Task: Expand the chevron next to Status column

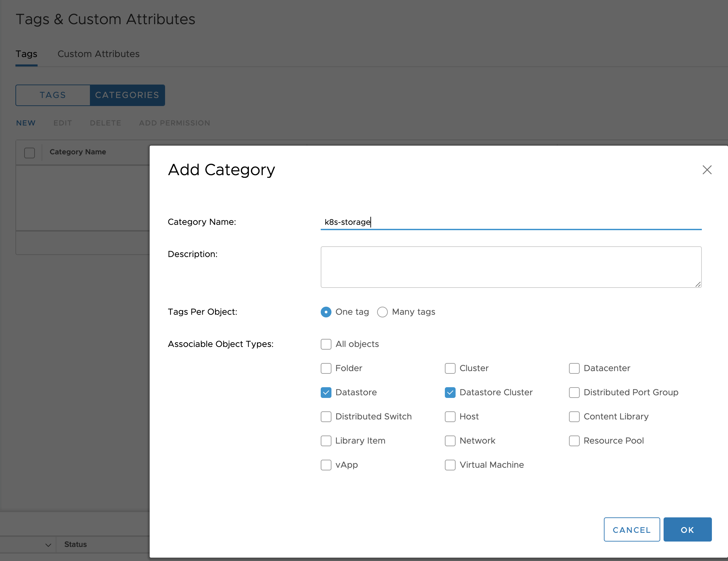Action: point(48,545)
